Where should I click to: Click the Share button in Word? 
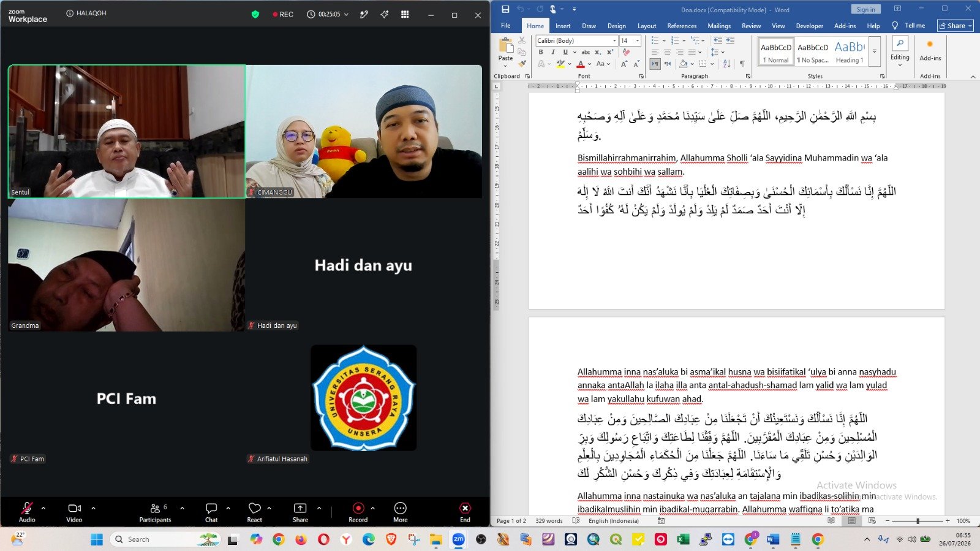956,26
